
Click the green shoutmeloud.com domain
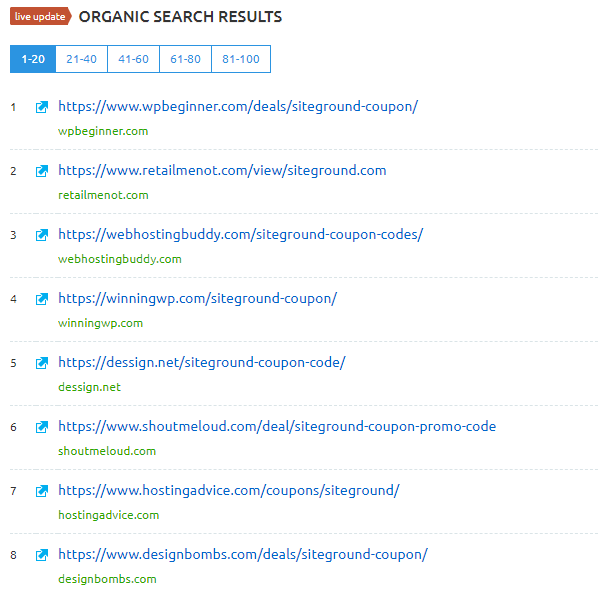(107, 451)
